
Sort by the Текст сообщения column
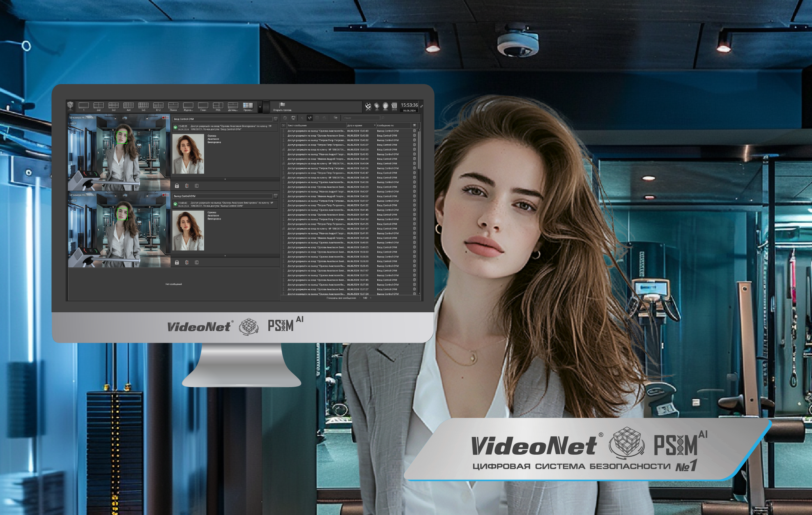point(317,125)
